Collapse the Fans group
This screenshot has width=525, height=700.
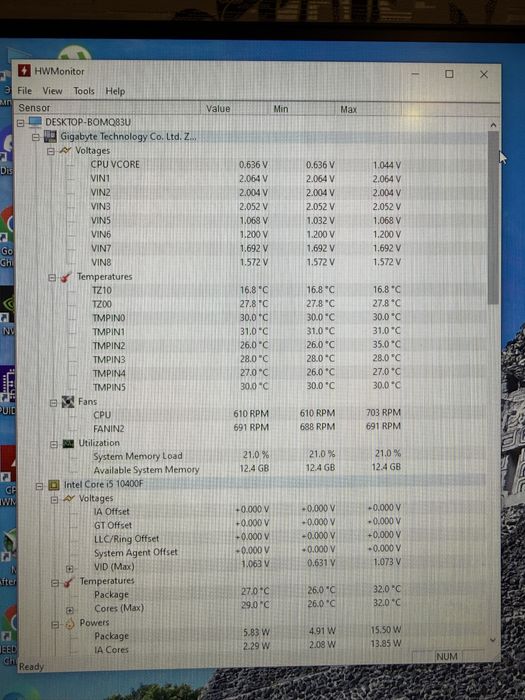pyautogui.click(x=53, y=403)
